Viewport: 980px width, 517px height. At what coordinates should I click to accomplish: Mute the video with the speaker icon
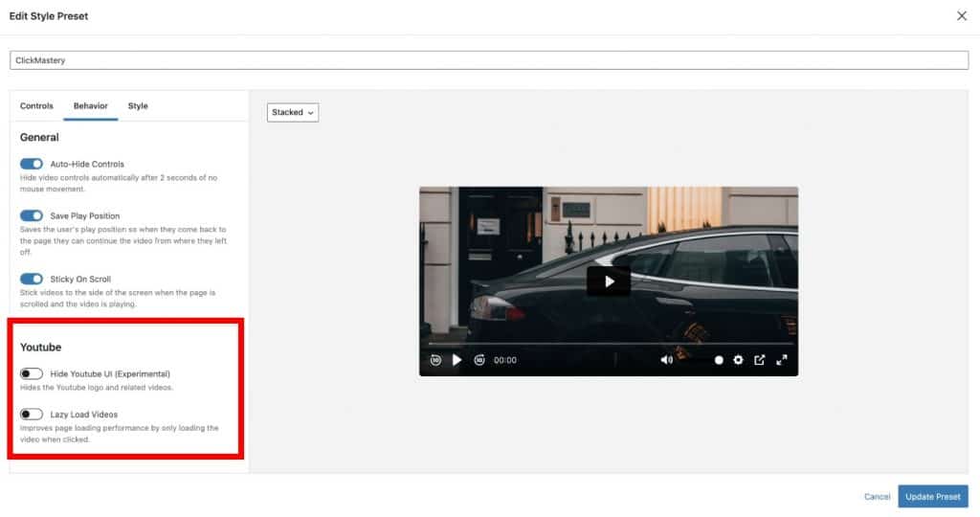click(666, 360)
